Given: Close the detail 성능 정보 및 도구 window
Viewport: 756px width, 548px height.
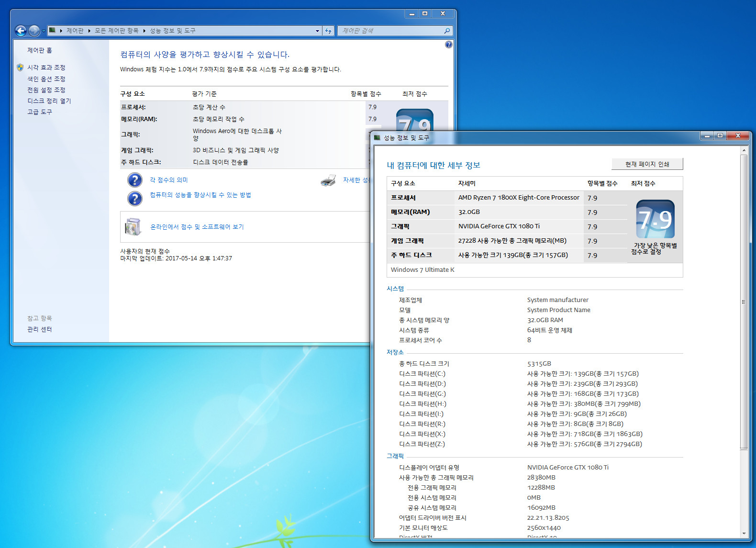Looking at the screenshot, I should [x=738, y=136].
